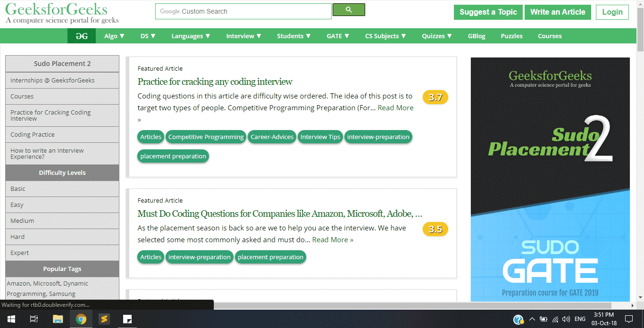Open Coding Practice sidebar item
Image resolution: width=644 pixels, height=328 pixels.
click(x=62, y=134)
